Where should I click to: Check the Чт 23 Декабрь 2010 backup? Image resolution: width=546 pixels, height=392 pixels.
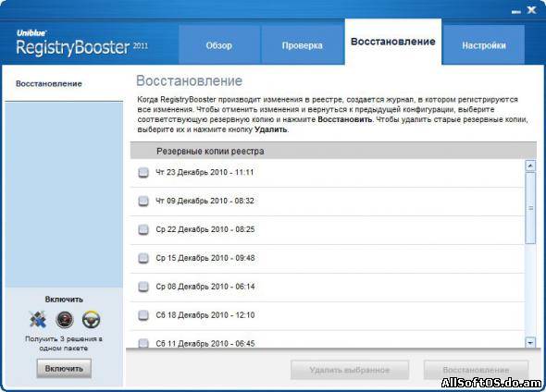(x=143, y=173)
